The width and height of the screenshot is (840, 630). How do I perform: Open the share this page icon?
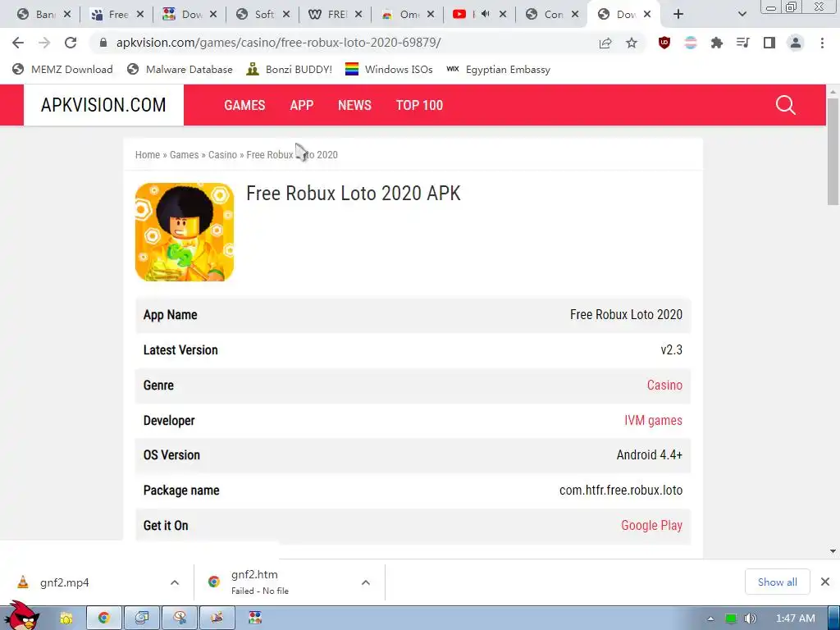click(x=605, y=43)
